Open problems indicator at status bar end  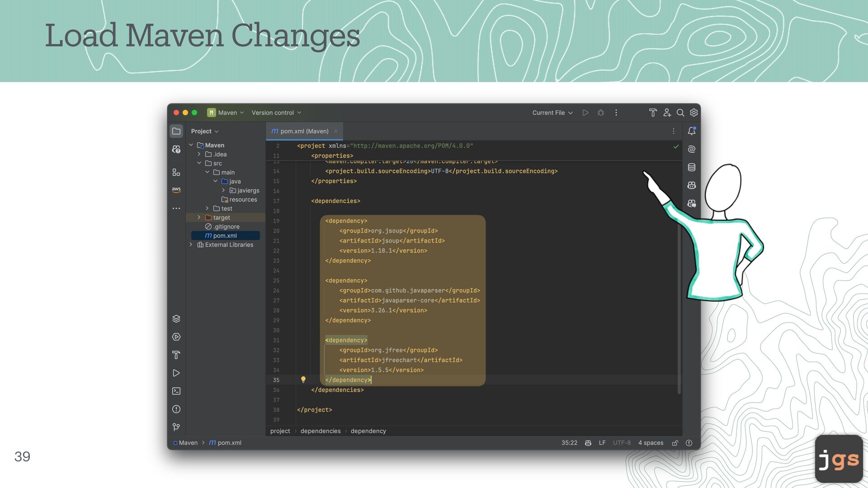point(689,443)
